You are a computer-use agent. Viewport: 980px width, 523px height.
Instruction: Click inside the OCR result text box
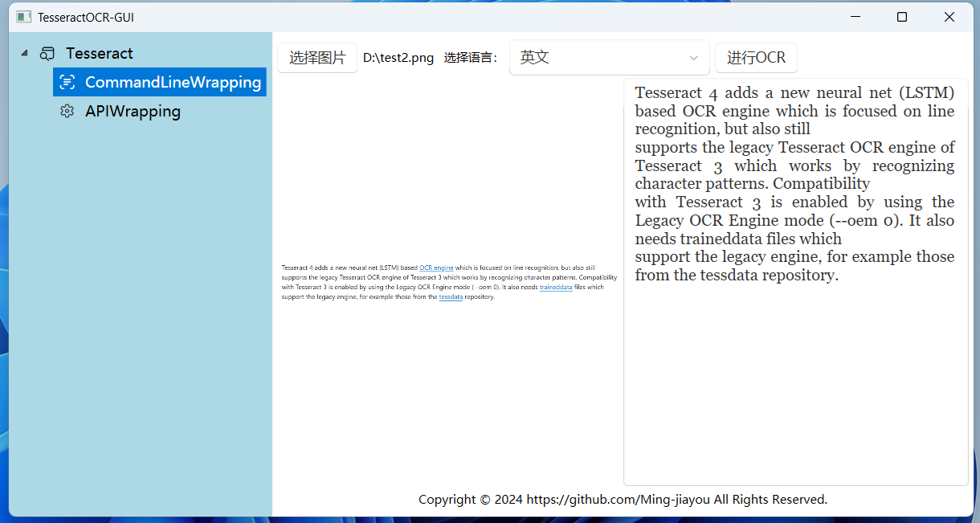pos(795,282)
